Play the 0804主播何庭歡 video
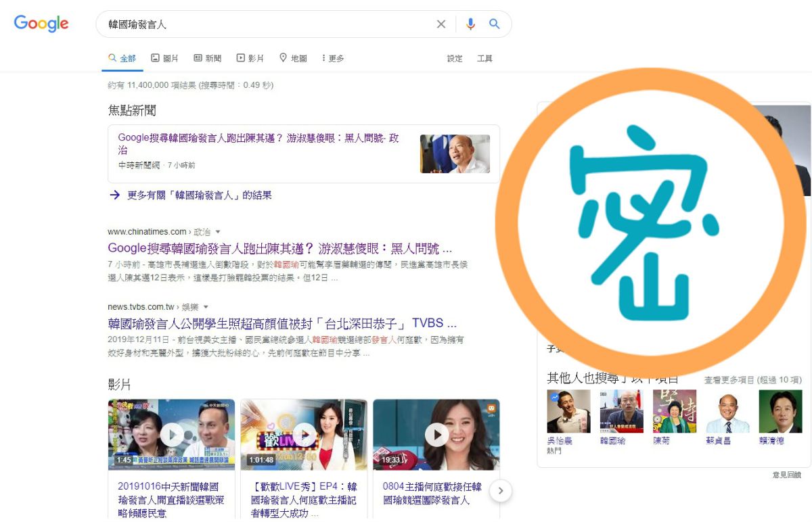Viewport: 812px width, 522px height. tap(436, 434)
